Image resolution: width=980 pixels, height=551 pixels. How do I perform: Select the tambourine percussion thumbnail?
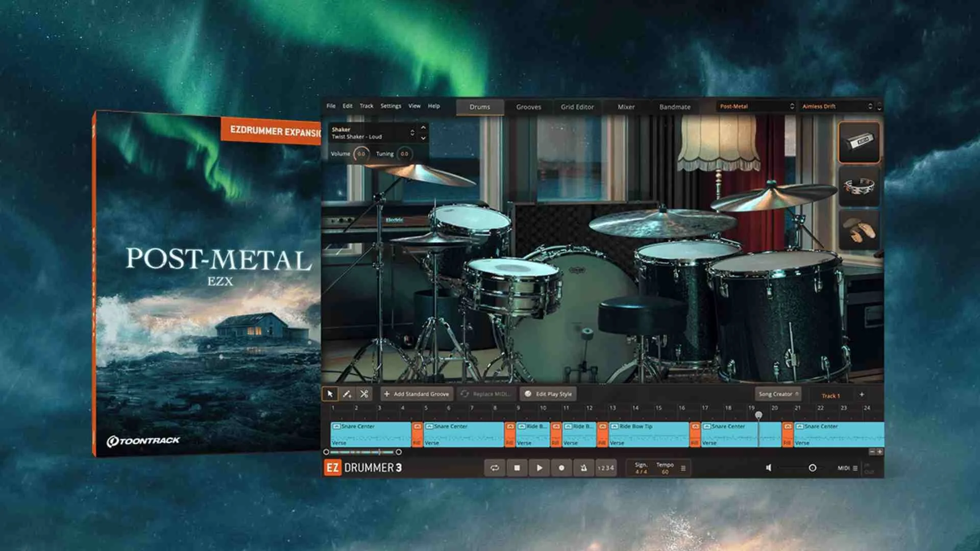pyautogui.click(x=859, y=186)
